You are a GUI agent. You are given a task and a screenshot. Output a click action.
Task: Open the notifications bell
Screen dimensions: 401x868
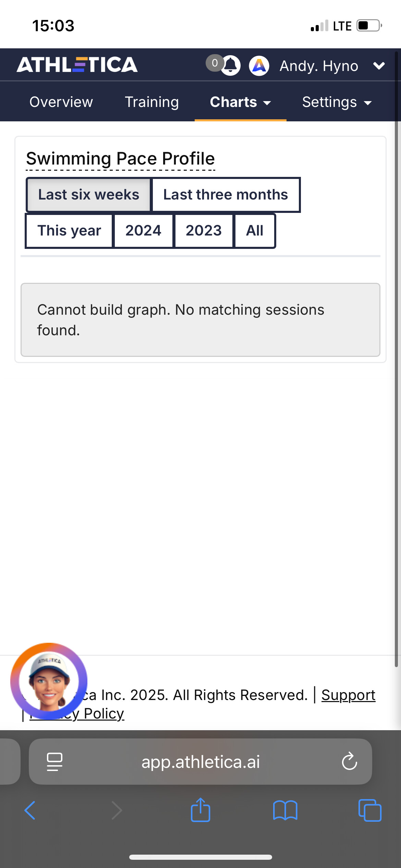point(231,65)
